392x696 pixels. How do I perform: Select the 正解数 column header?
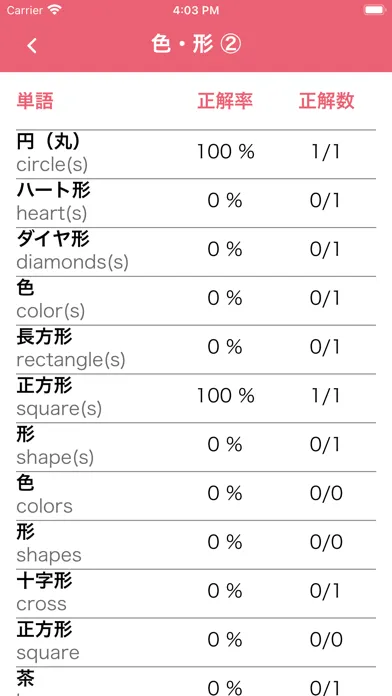326,101
